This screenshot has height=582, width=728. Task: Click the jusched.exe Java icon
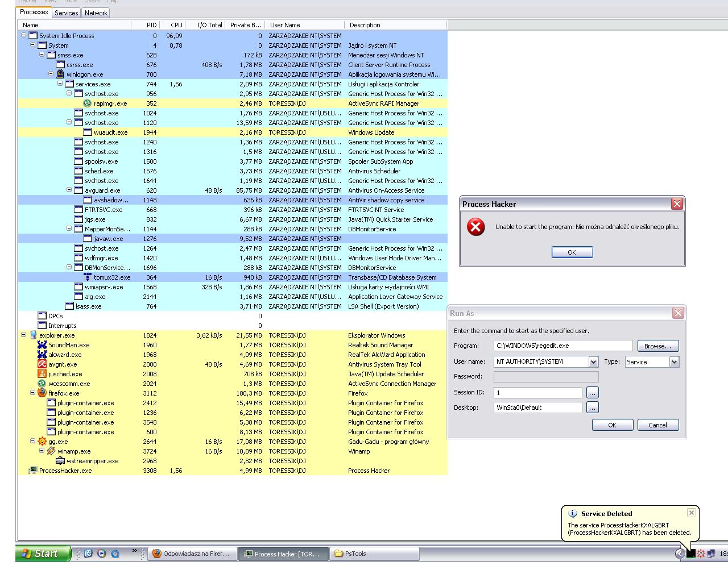(x=42, y=374)
